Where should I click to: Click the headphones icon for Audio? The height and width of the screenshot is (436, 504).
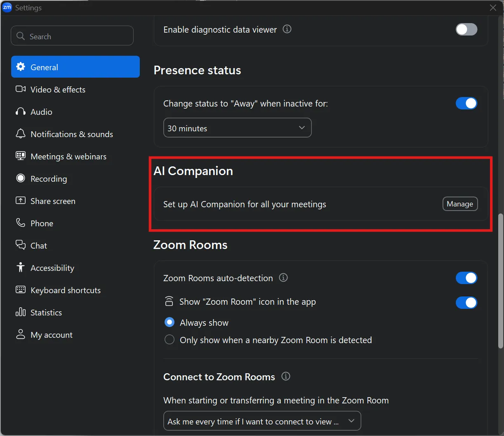[x=21, y=111]
